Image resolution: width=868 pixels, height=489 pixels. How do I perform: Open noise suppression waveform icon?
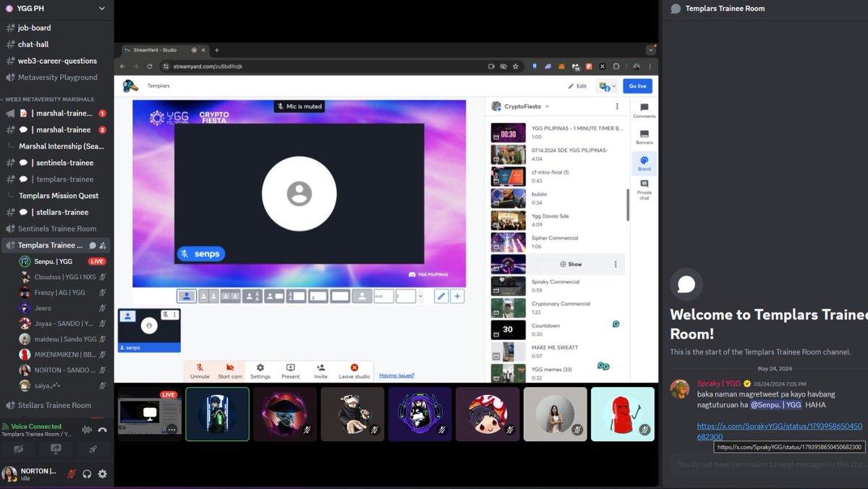87,430
